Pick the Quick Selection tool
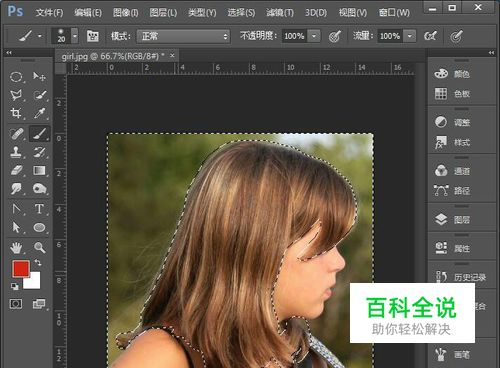The height and width of the screenshot is (368, 500). point(40,95)
